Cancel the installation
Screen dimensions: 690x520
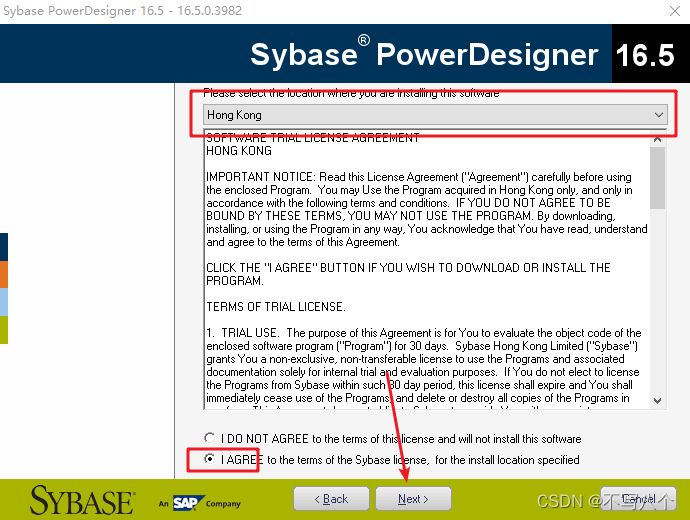tap(638, 498)
